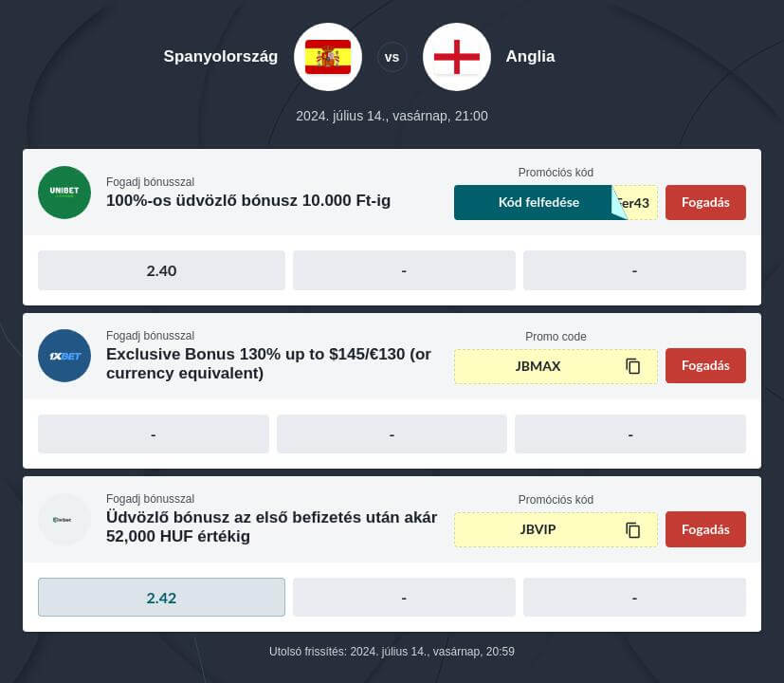784x683 pixels.
Task: Open the Unibet logo
Action: [x=64, y=193]
